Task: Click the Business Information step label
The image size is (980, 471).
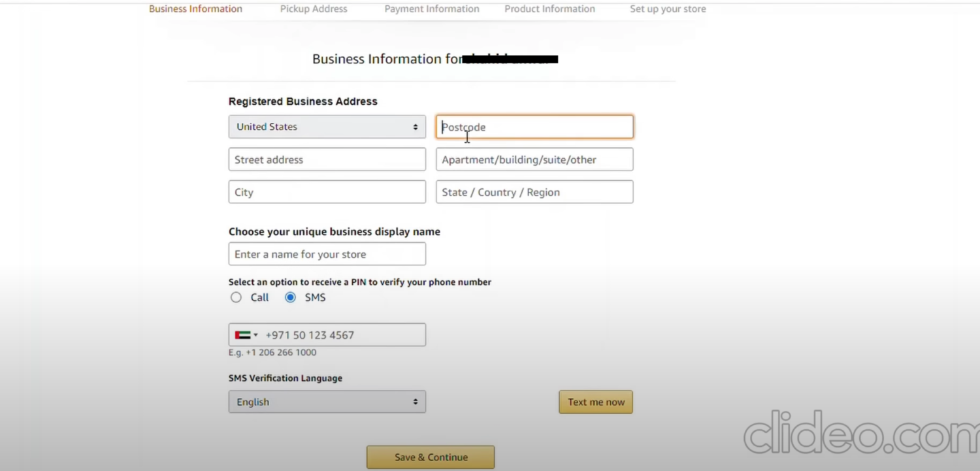Action: pos(195,8)
